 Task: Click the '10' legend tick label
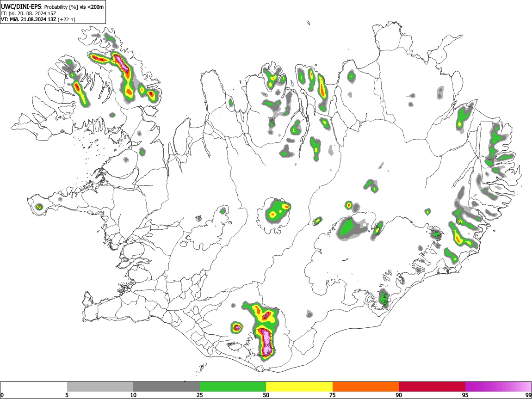(133, 395)
